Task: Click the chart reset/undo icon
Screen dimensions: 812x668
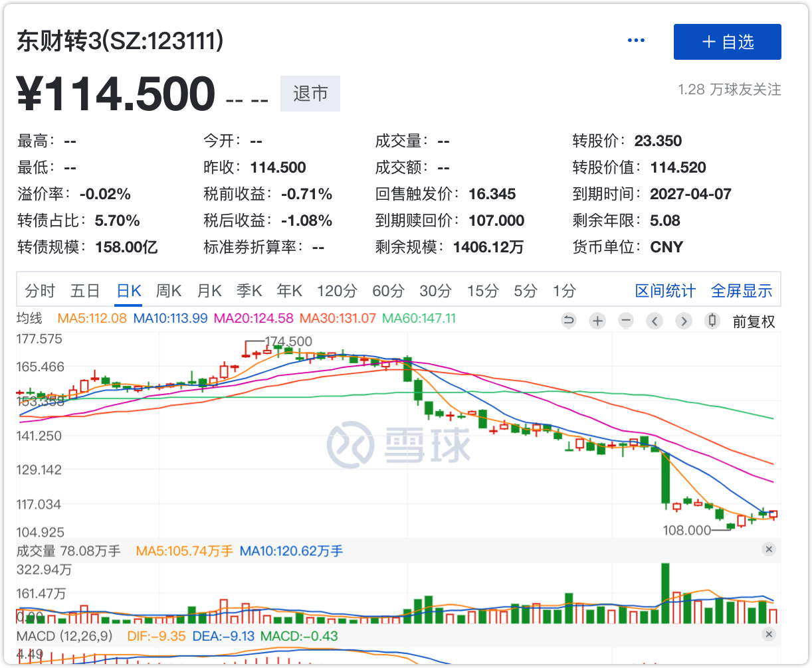Action: tap(569, 321)
